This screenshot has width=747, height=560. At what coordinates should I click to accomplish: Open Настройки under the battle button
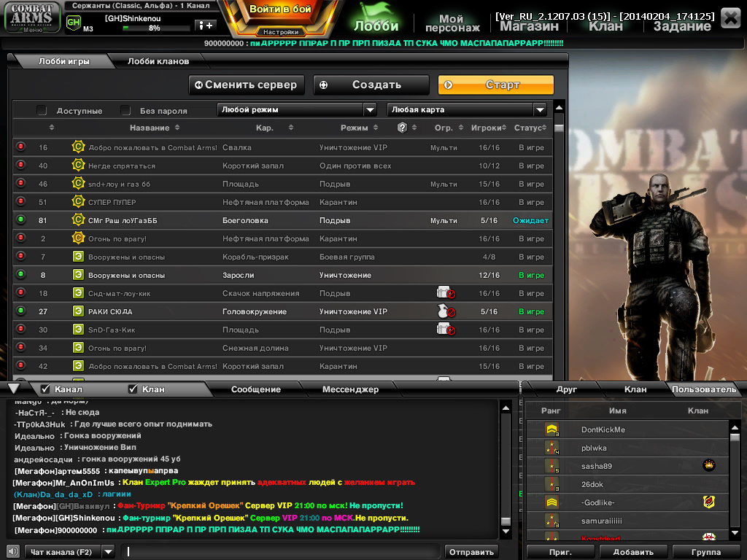pos(281,32)
